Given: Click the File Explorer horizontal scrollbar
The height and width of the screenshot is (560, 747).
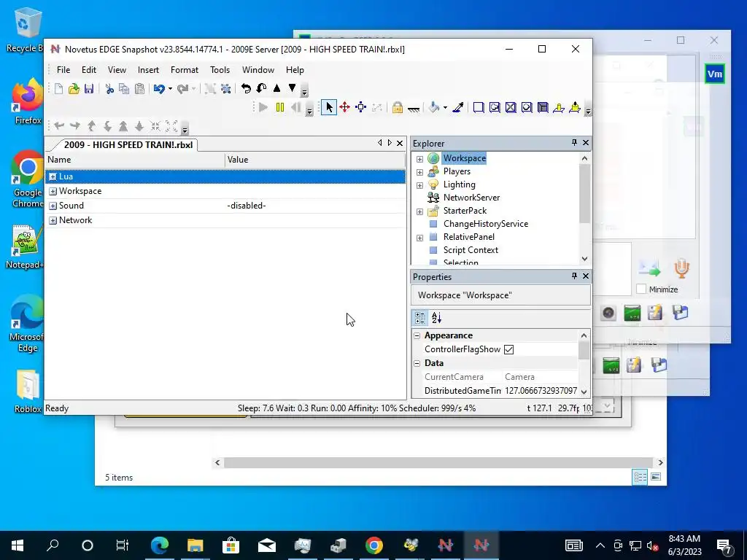Looking at the screenshot, I should [x=438, y=462].
